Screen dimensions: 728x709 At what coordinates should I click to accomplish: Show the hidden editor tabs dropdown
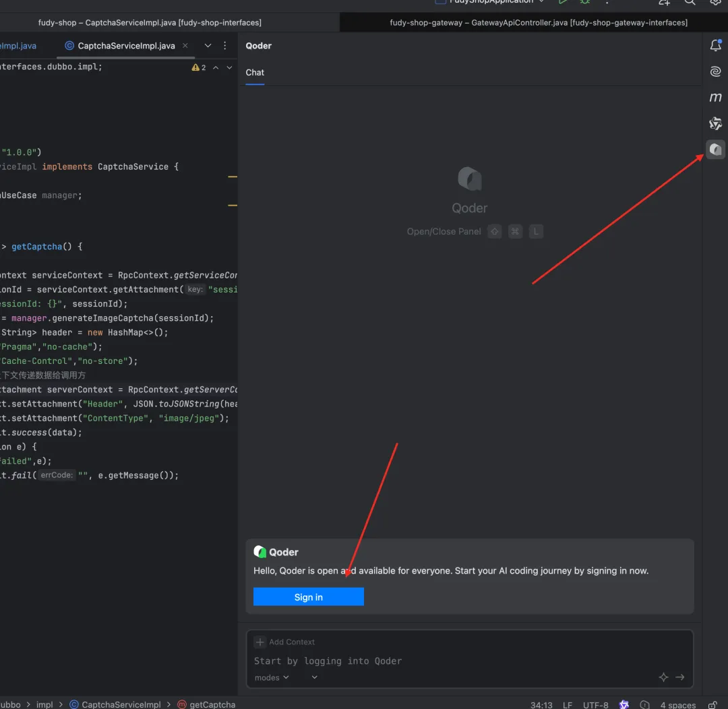pyautogui.click(x=208, y=46)
